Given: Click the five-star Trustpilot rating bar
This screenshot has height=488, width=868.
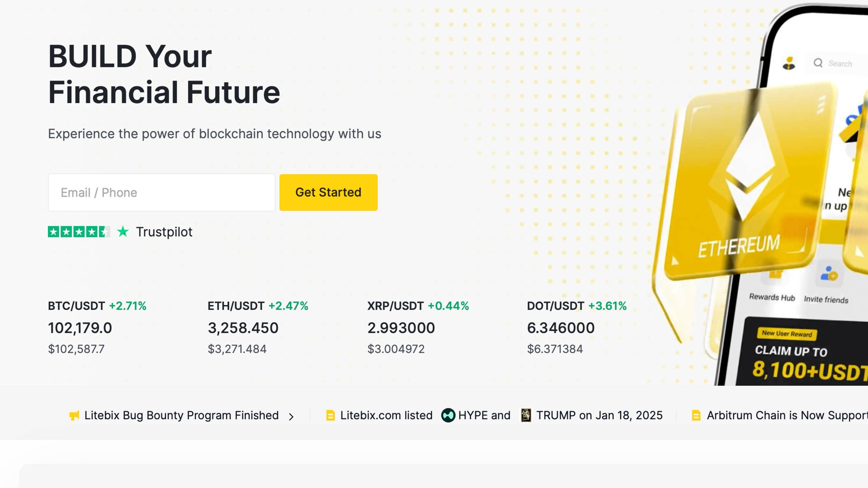Looking at the screenshot, I should [x=79, y=232].
